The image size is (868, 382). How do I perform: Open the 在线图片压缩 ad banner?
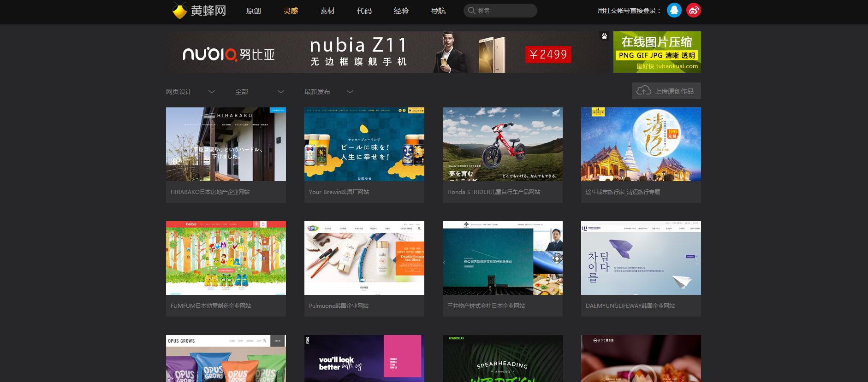point(657,52)
